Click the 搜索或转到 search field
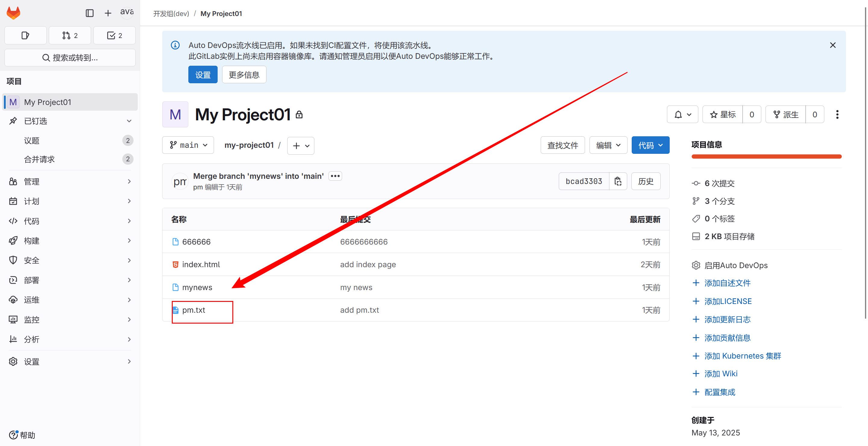Screen dimensions: 868x446 point(70,58)
